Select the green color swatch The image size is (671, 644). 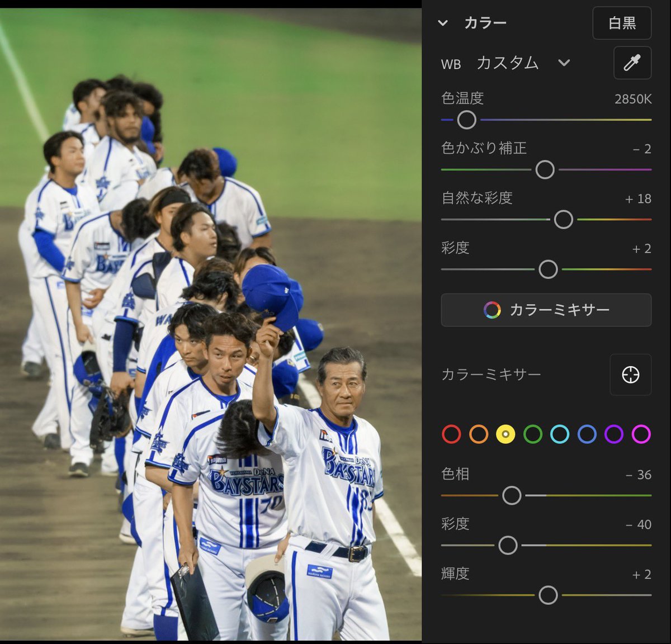533,434
